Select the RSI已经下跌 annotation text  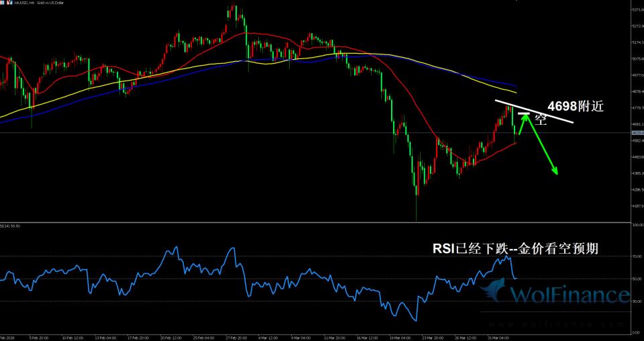point(515,248)
